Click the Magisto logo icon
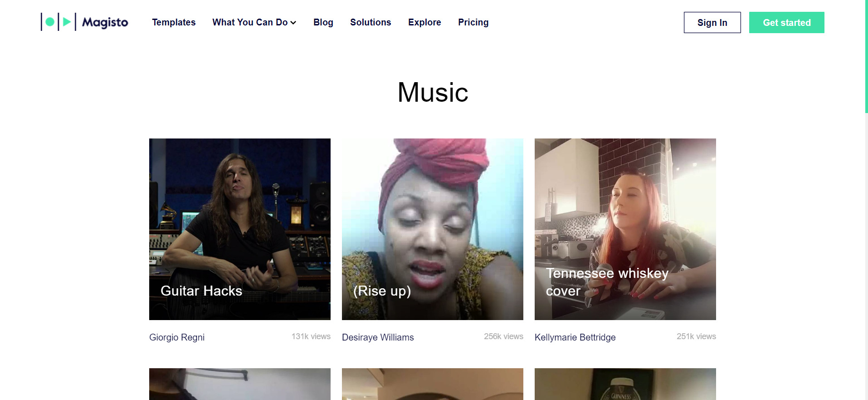Screen dimensions: 868x400 [x=57, y=22]
